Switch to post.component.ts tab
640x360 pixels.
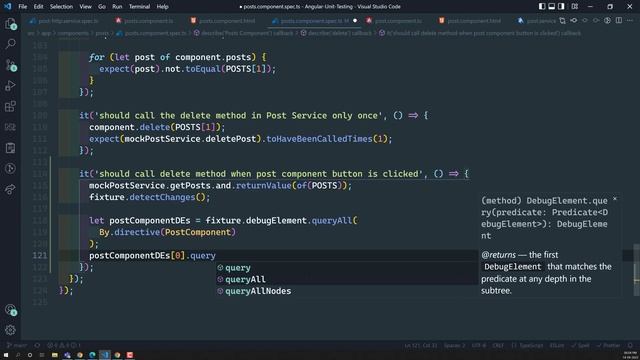(395, 21)
